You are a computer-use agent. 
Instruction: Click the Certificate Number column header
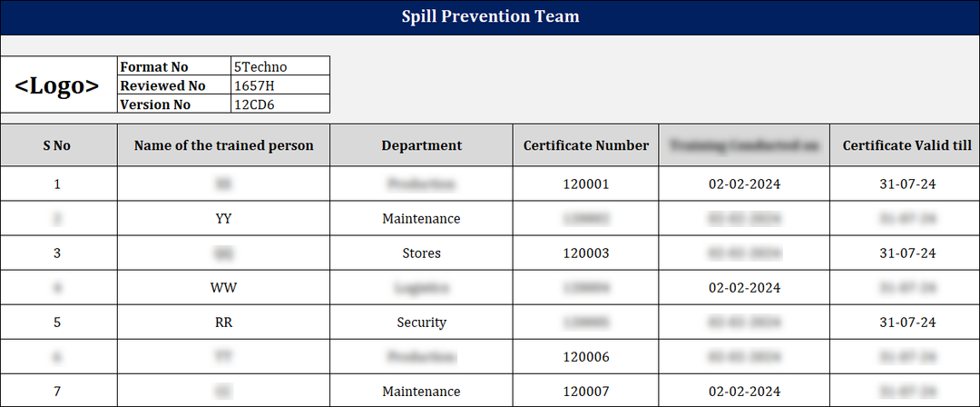(585, 145)
